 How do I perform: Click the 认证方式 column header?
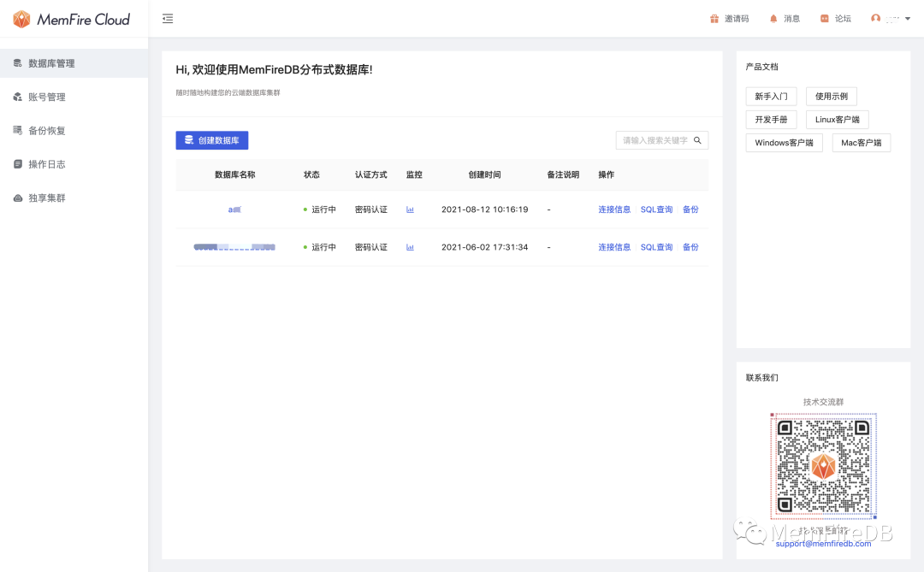coord(371,174)
